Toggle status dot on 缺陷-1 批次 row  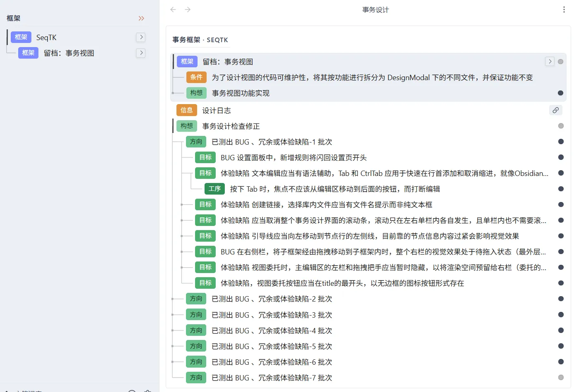point(561,142)
